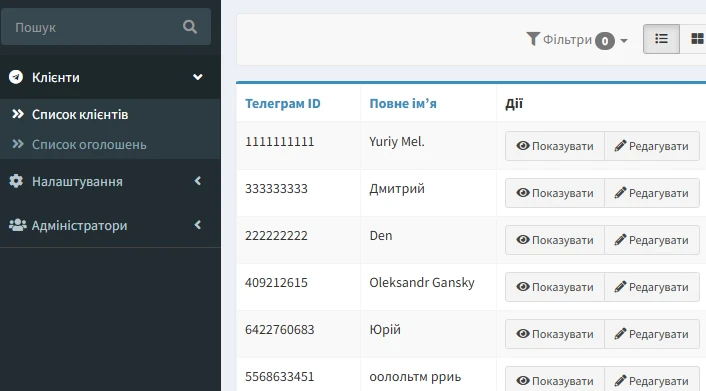Screen dimensions: 706x391
Task: Click the filter funnel icon
Action: (x=533, y=39)
